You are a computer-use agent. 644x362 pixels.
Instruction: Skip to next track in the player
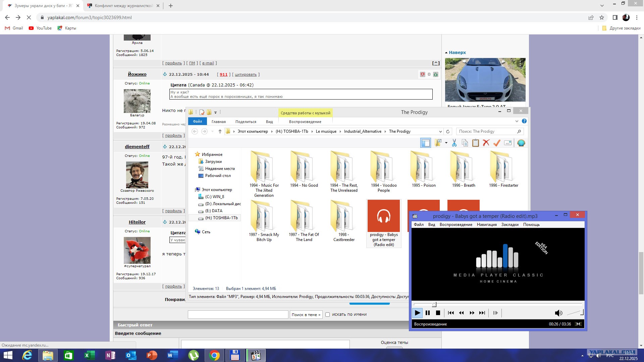482,313
